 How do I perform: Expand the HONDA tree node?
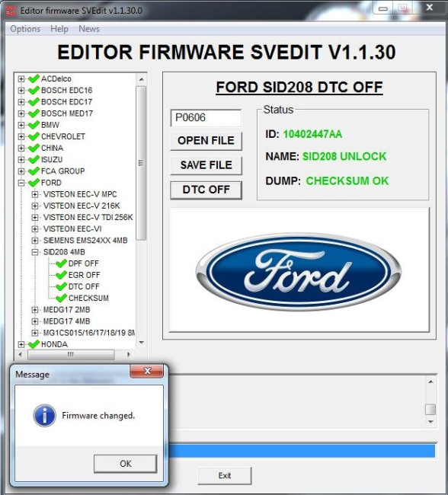[x=21, y=344]
